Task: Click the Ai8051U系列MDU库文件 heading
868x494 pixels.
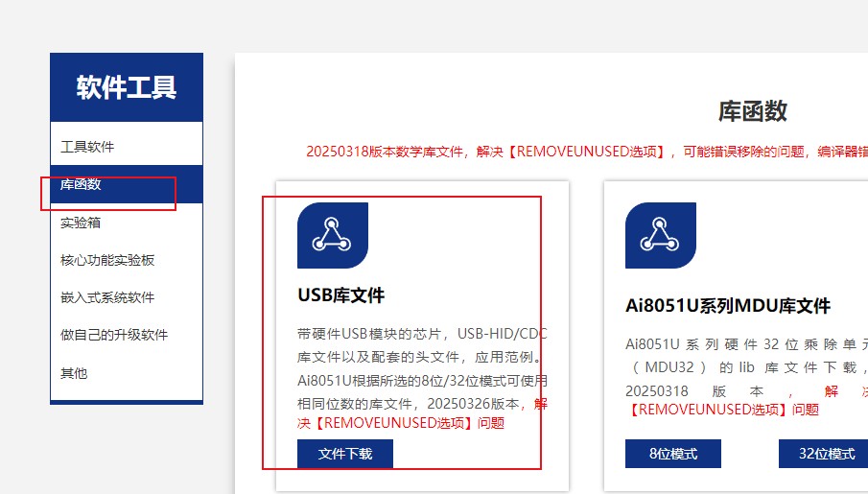Action: tap(728, 306)
